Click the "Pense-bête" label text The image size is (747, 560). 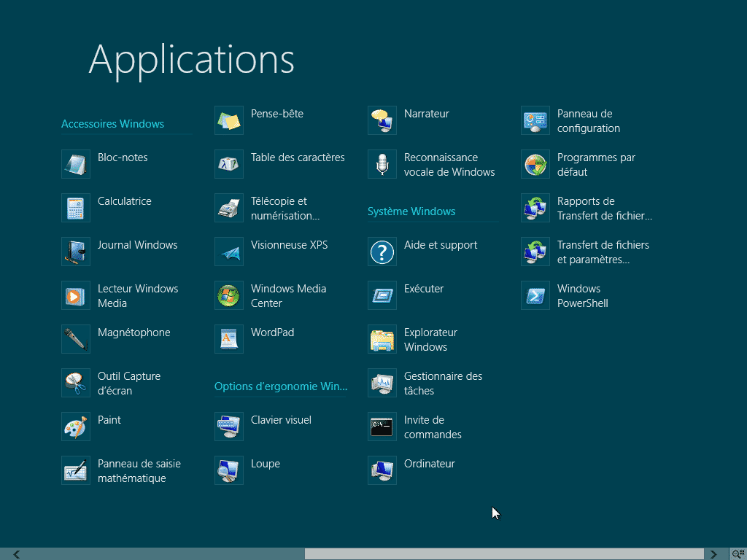tap(276, 114)
